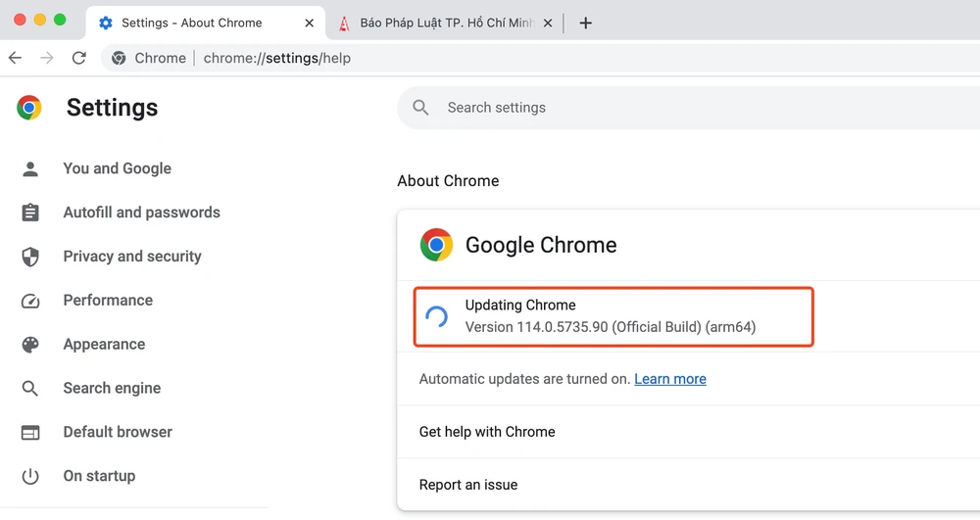The image size is (980, 520).
Task: Close the Settings - About Chrome tab
Action: (x=310, y=24)
